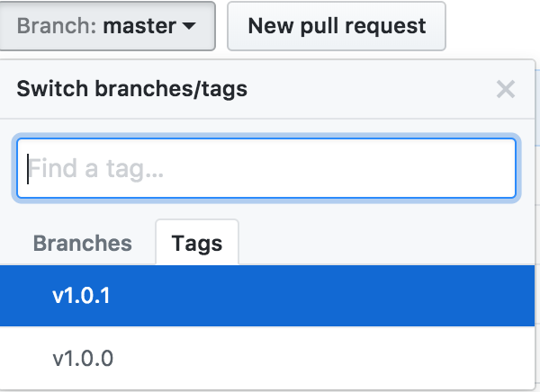
Task: Choose the v1.0.1 tag
Action: coord(267,296)
